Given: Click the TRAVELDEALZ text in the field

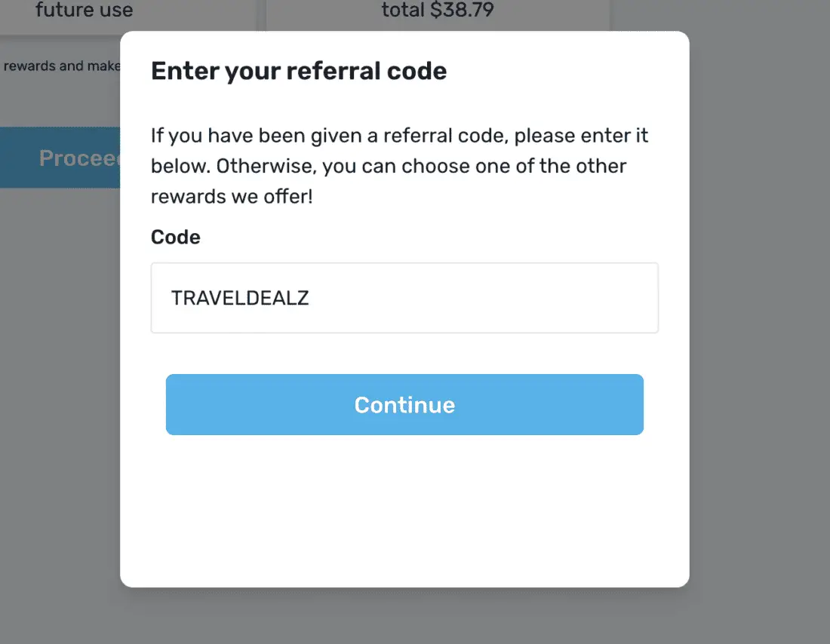Looking at the screenshot, I should click(x=240, y=298).
